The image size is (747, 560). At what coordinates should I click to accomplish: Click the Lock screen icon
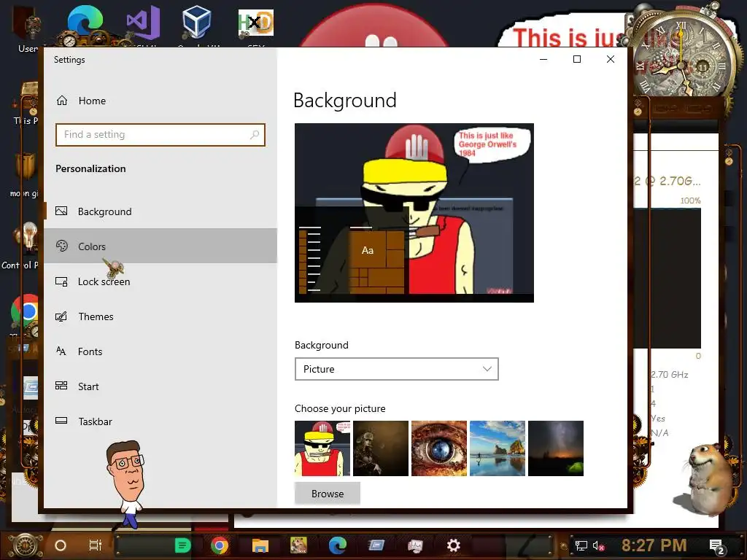tap(61, 281)
